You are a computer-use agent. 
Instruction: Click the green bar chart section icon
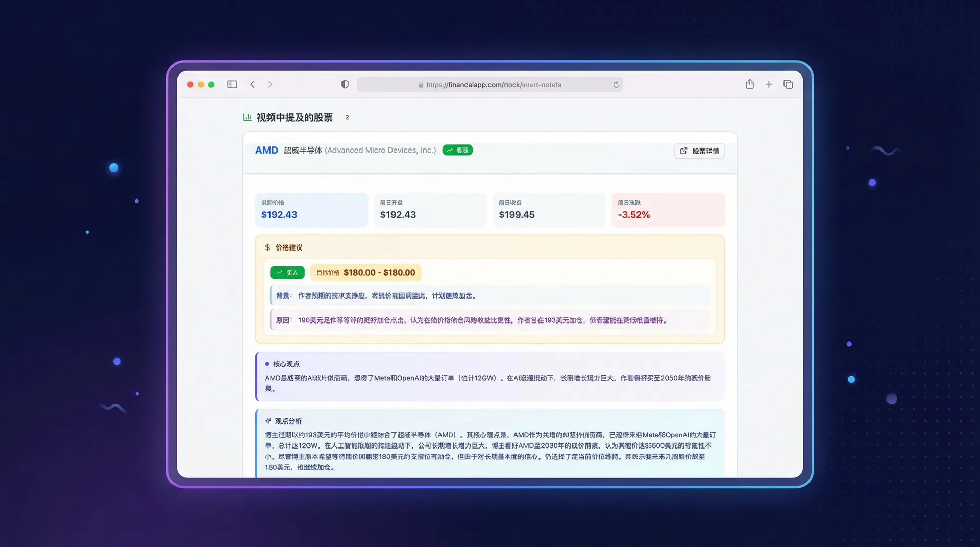tap(248, 117)
